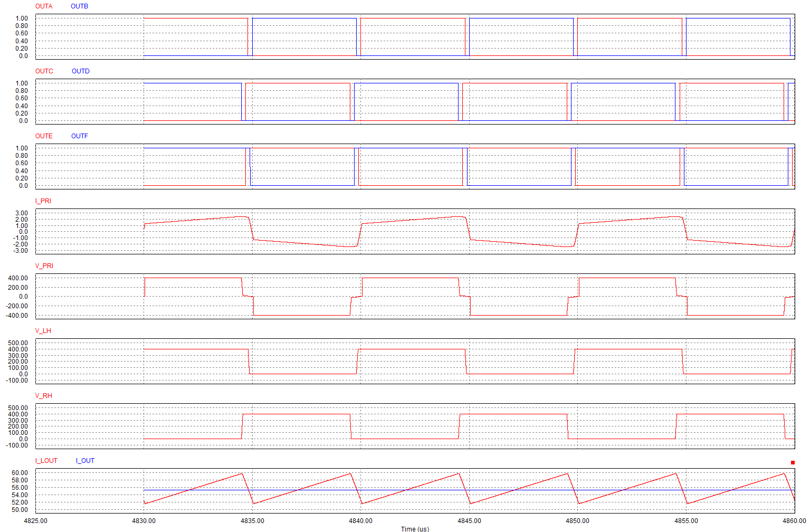810x532 pixels.
Task: Select the 54.00 y-axis value
Action: pyautogui.click(x=20, y=495)
